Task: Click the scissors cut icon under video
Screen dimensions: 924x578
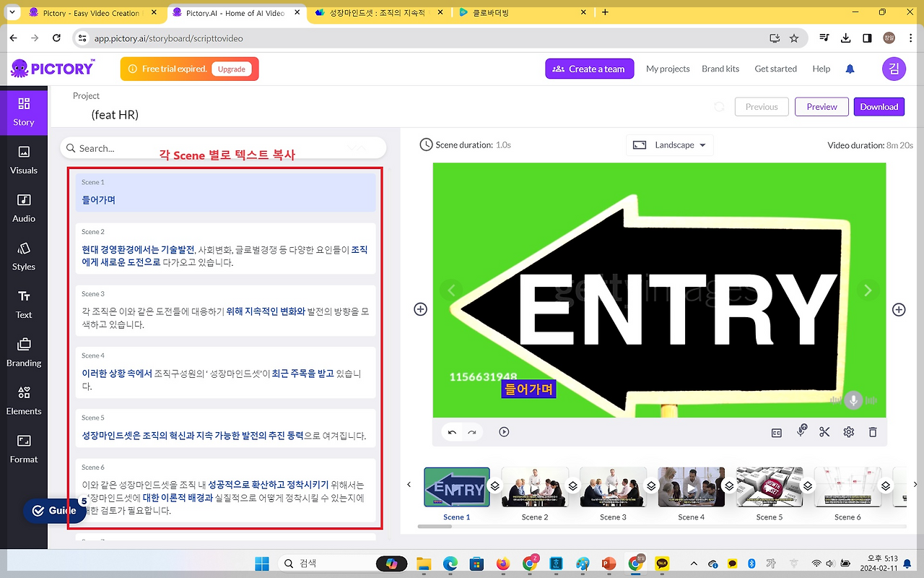Action: coord(824,432)
